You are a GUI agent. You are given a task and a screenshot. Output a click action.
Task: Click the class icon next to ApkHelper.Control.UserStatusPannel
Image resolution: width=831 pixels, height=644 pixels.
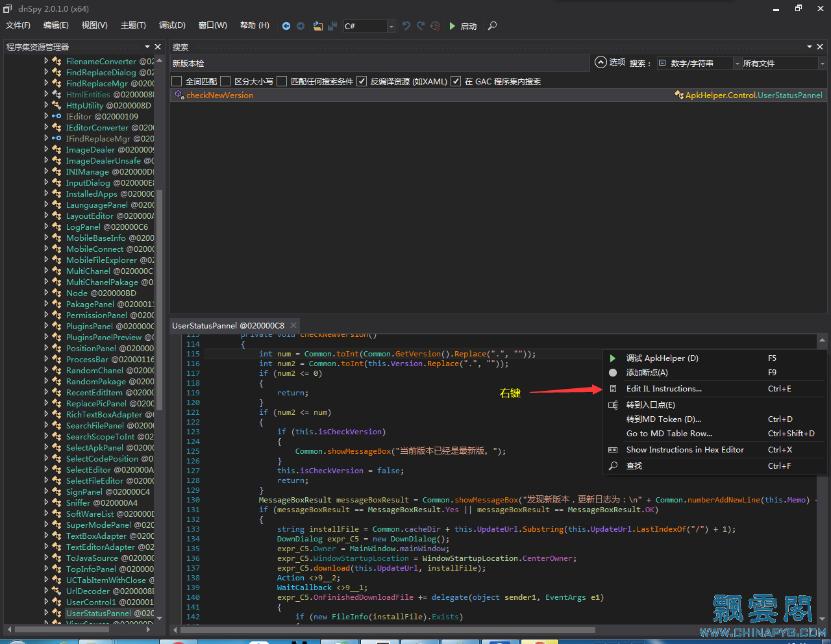[680, 95]
